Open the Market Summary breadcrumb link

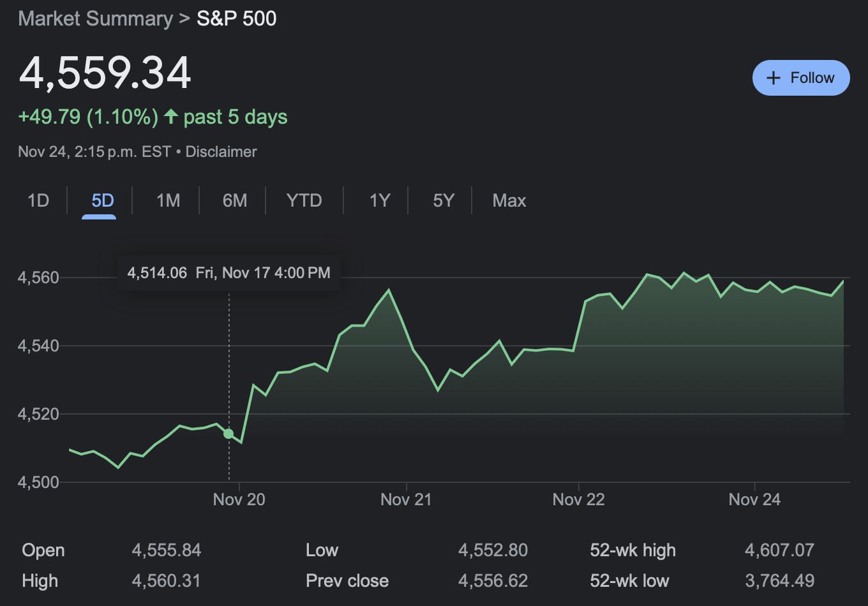tap(95, 18)
